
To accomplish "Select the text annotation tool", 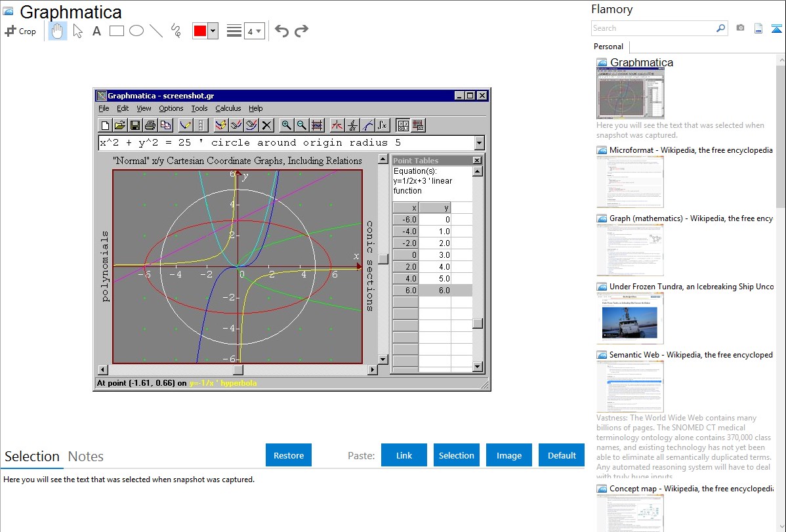I will pyautogui.click(x=96, y=31).
